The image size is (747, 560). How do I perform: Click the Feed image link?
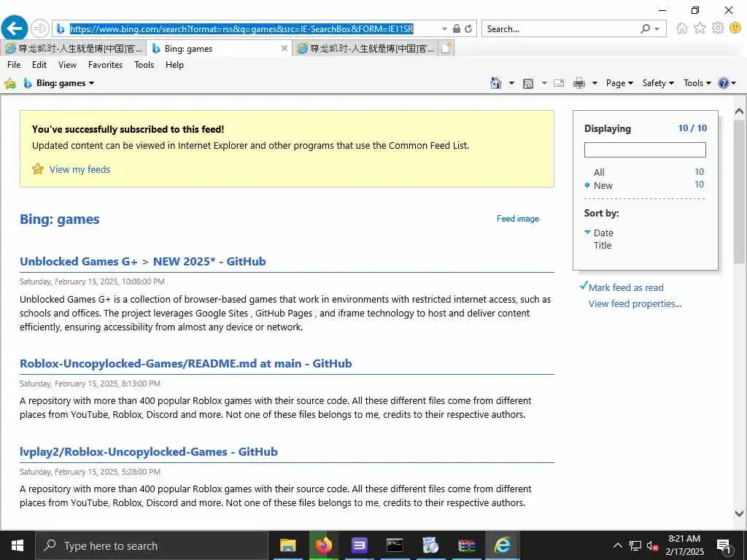click(518, 219)
